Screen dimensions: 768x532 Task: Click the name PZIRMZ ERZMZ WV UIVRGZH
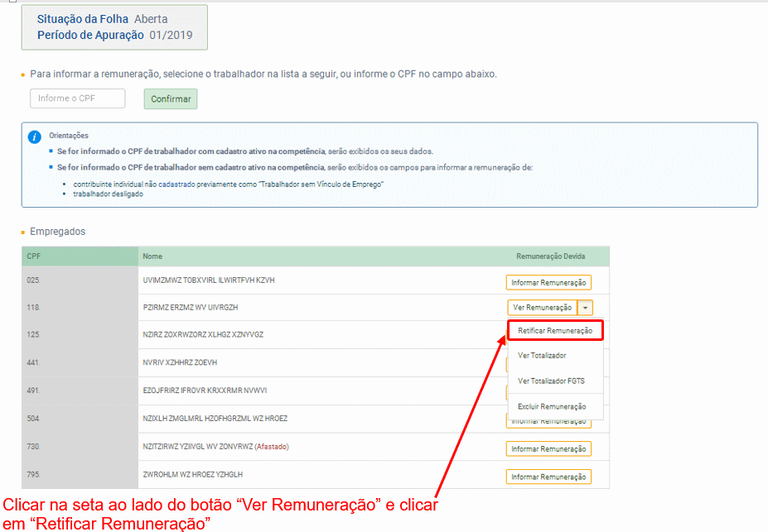[x=191, y=308]
